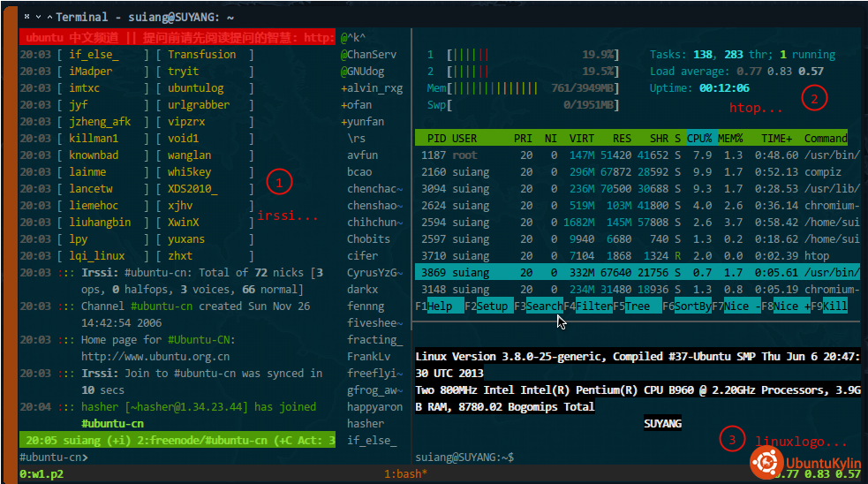Image resolution: width=868 pixels, height=484 pixels.
Task: Click the htop Load average text
Action: coord(736,72)
